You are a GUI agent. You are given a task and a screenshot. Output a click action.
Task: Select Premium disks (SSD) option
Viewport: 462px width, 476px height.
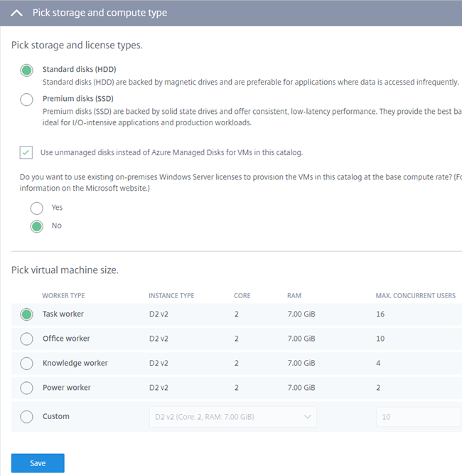tap(26, 100)
